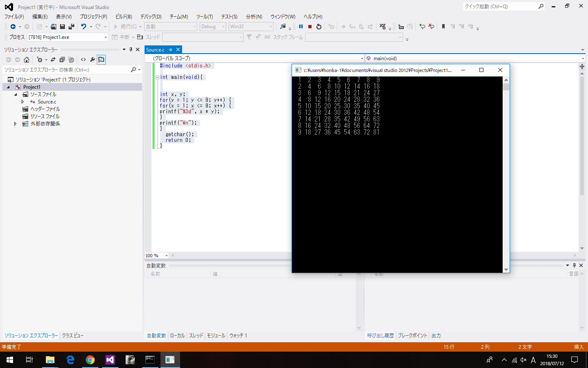The width and height of the screenshot is (588, 368).
Task: Go to Home in Solution Explorer
Action: 27,60
